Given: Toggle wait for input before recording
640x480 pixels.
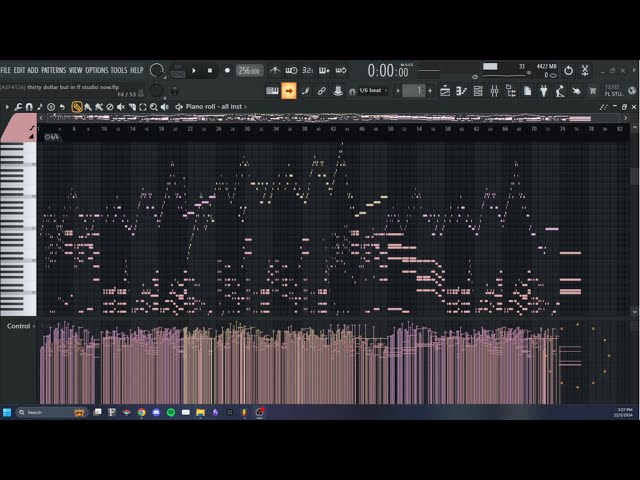Looking at the screenshot, I should pyautogui.click(x=291, y=71).
